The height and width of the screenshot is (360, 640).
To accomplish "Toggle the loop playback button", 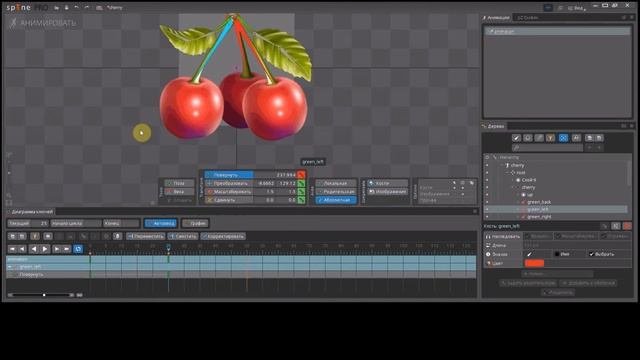I will pyautogui.click(x=78, y=249).
